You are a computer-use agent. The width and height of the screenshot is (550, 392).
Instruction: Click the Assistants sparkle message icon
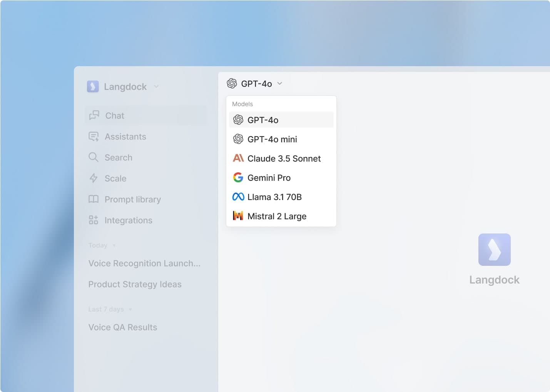click(x=94, y=137)
